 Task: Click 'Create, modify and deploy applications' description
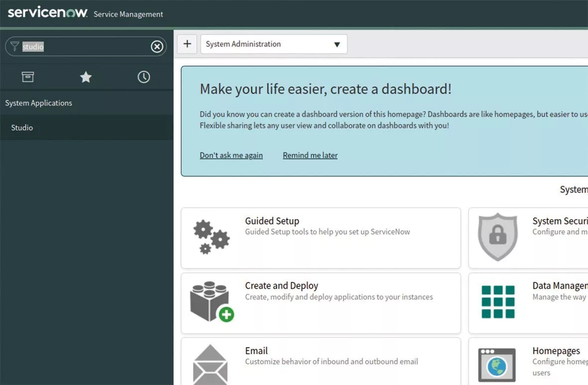click(x=339, y=297)
